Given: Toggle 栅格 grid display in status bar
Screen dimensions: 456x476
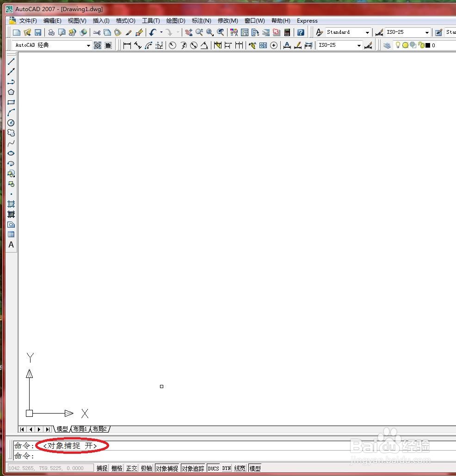Looking at the screenshot, I should pyautogui.click(x=117, y=468).
